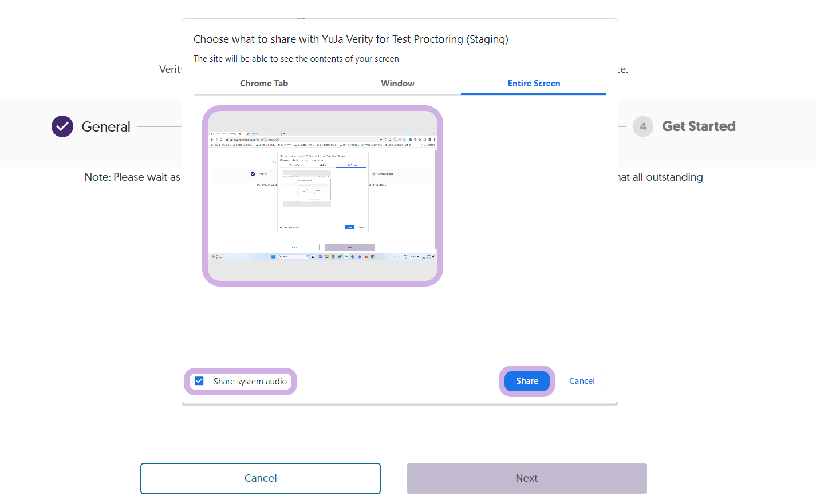Switch to the Window sharing tab
The height and width of the screenshot is (504, 816).
click(x=397, y=84)
